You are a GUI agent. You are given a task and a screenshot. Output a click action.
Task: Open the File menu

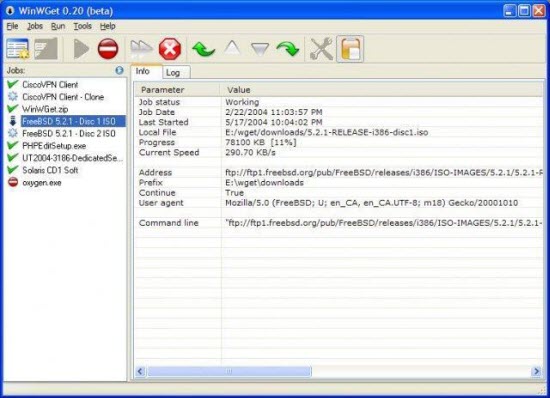click(12, 26)
